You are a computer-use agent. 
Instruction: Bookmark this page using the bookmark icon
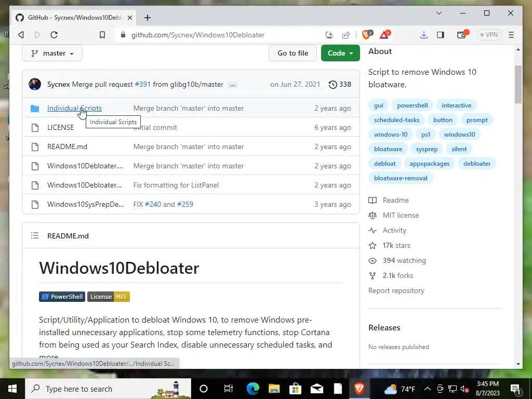pos(102,35)
